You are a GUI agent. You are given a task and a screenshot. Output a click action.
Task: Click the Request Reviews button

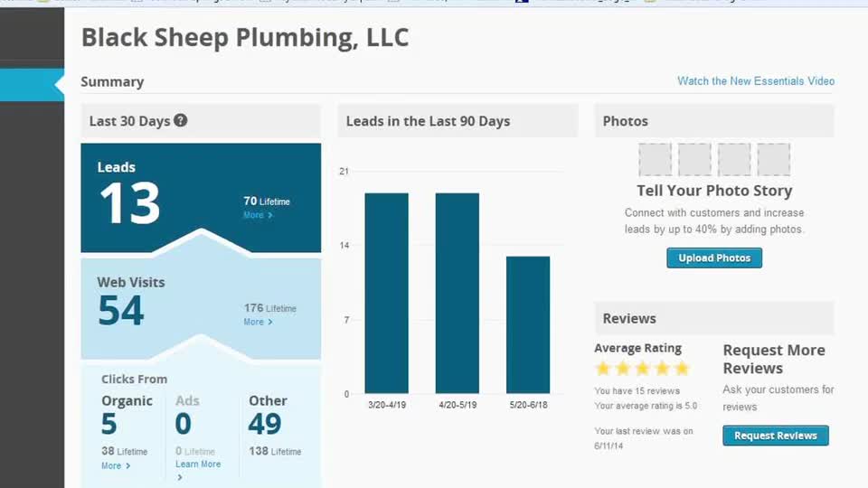776,436
